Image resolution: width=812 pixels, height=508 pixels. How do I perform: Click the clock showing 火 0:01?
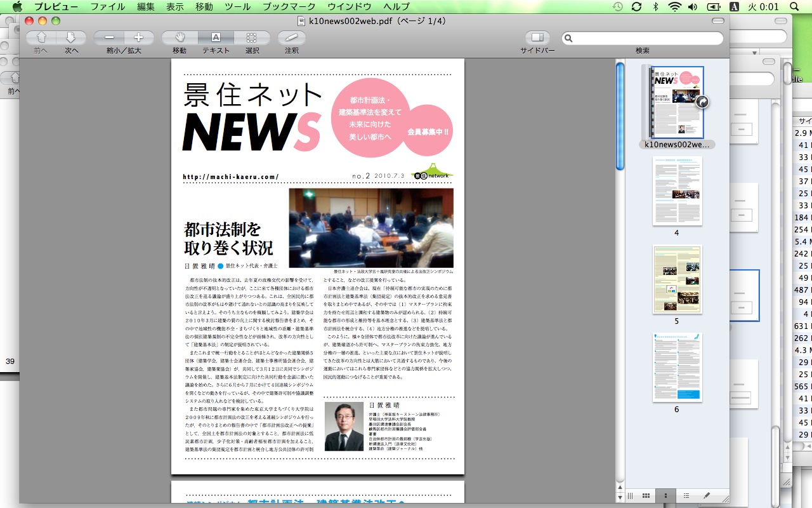(x=763, y=7)
